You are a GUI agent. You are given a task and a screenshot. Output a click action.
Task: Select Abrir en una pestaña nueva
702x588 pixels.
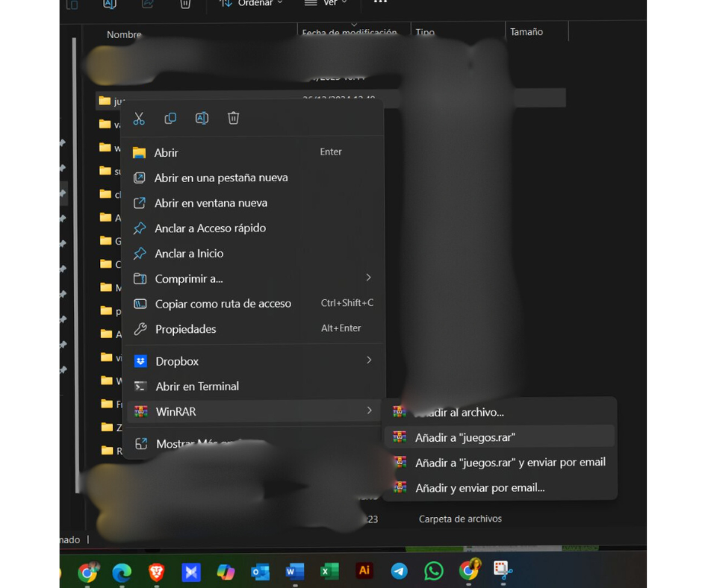220,178
